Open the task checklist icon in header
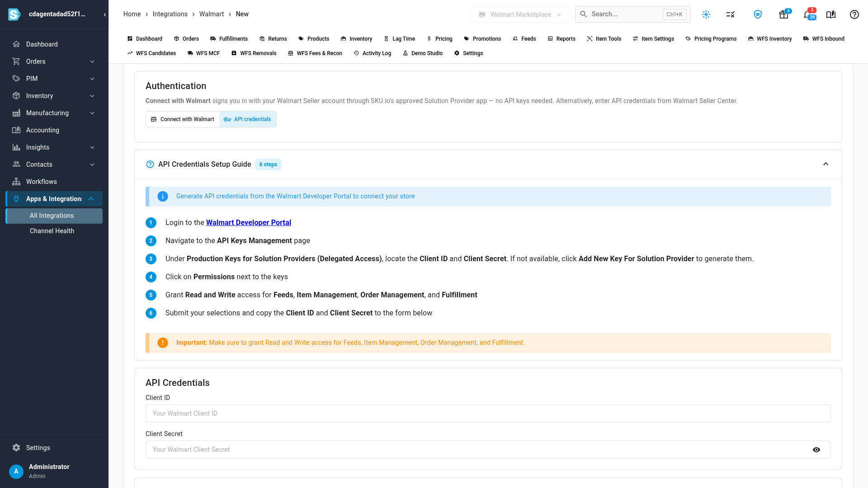 click(x=731, y=14)
